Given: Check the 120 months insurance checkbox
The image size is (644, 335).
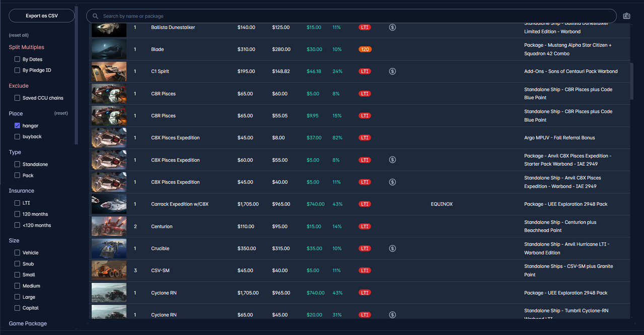Looking at the screenshot, I should (x=17, y=214).
